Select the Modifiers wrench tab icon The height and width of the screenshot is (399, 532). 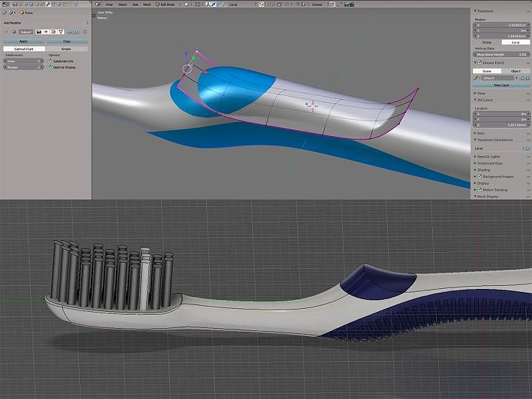[48, 4]
